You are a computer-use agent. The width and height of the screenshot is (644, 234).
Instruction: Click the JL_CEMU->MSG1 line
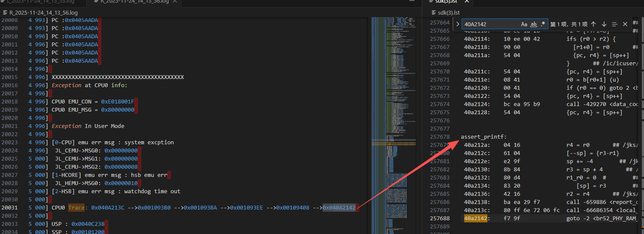(96, 158)
